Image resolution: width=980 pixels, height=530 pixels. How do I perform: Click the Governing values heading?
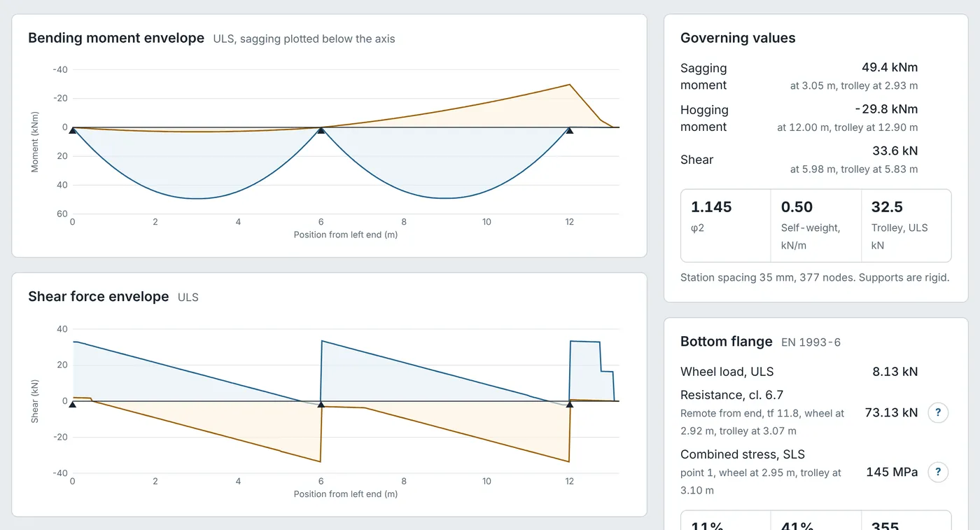pos(738,38)
